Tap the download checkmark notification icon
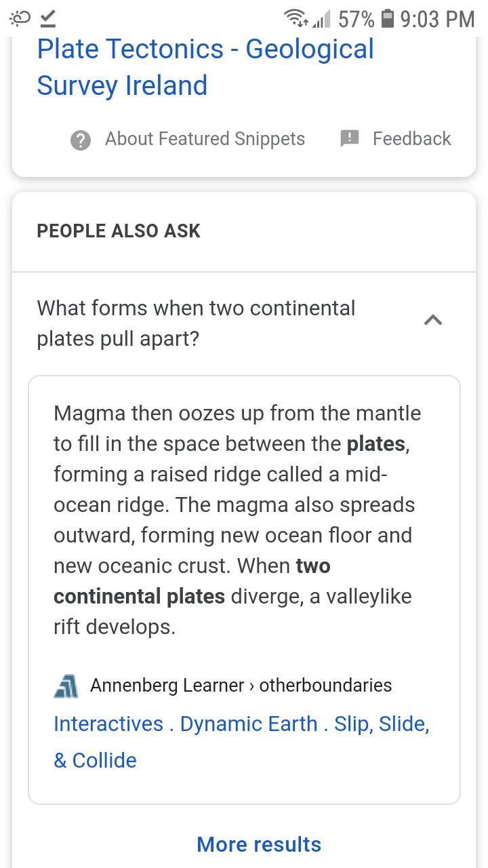Screen dimensions: 488x868 [47, 18]
